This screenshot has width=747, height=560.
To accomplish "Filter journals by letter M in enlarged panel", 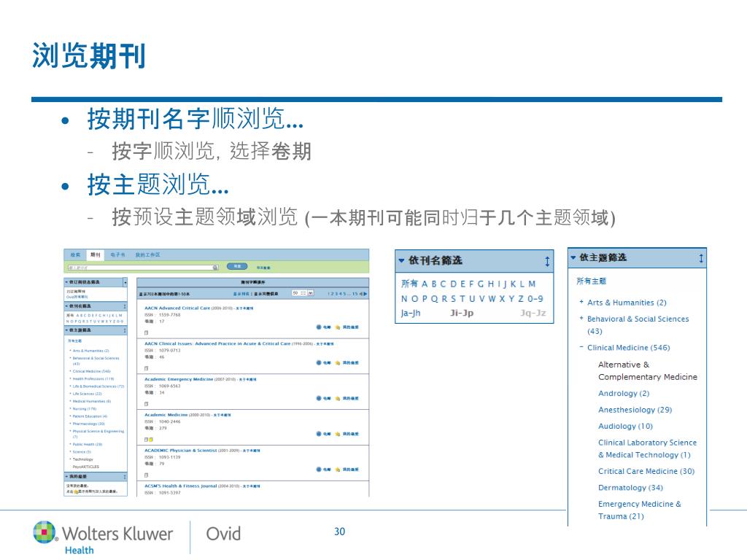I will 532,284.
